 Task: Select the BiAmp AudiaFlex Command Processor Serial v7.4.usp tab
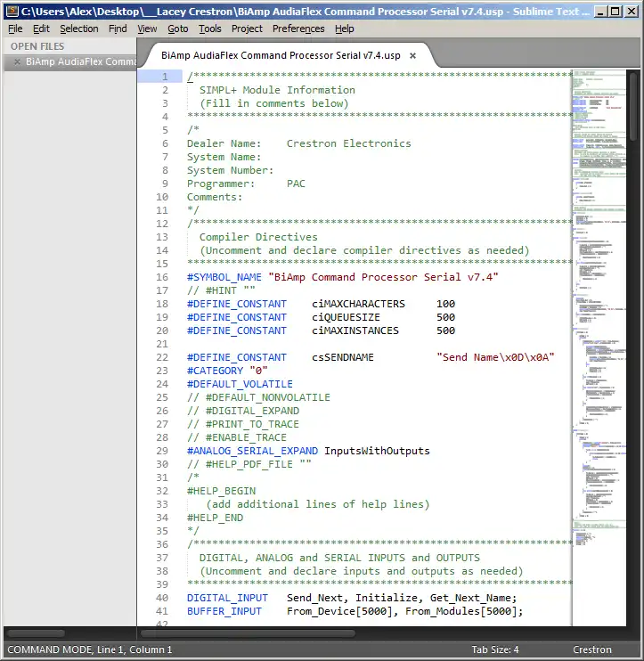pyautogui.click(x=281, y=55)
